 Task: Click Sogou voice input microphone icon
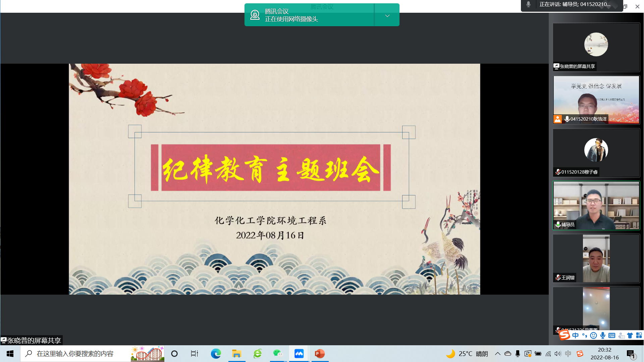pyautogui.click(x=603, y=336)
